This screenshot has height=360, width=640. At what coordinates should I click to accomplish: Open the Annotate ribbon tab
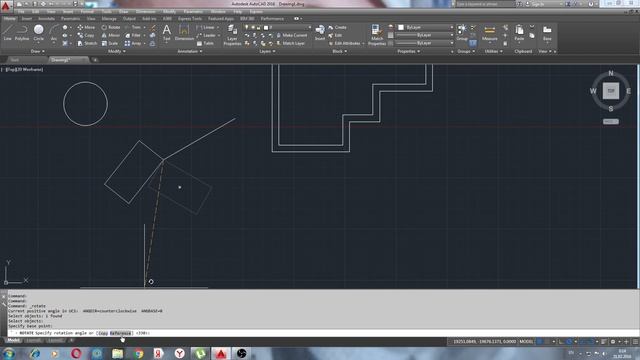click(x=46, y=19)
